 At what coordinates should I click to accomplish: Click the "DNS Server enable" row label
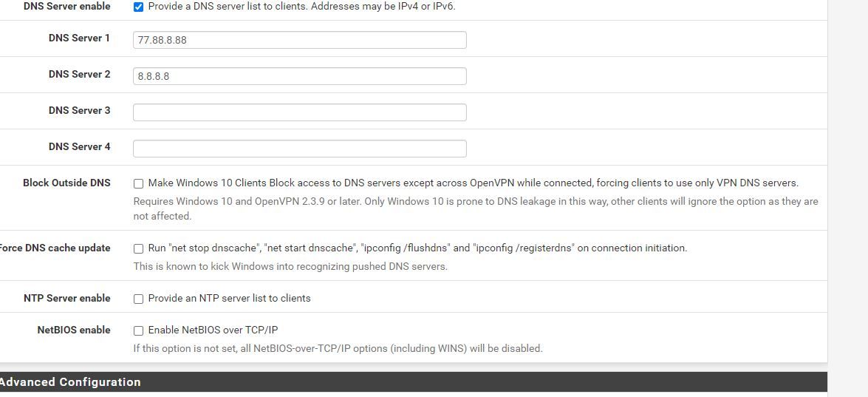click(x=66, y=7)
